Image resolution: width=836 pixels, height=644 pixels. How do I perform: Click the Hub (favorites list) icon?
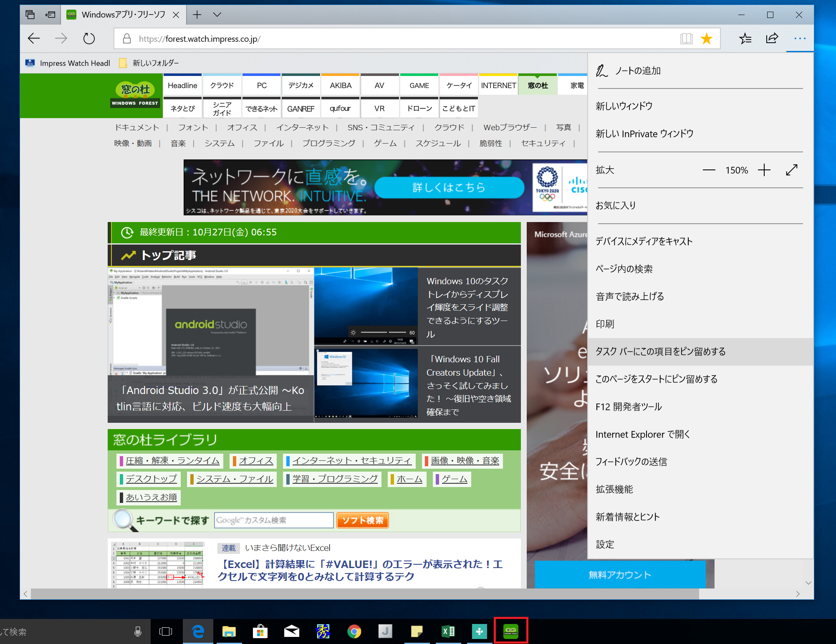pyautogui.click(x=745, y=38)
